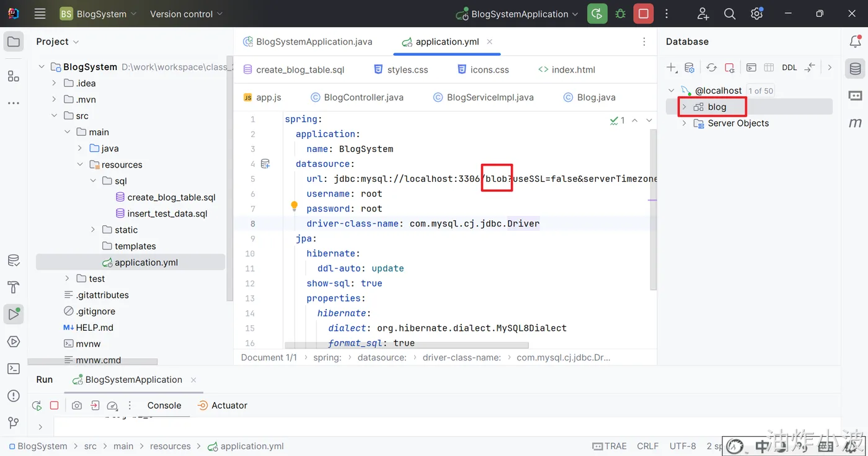Select the Console tab in Run panel

(164, 406)
